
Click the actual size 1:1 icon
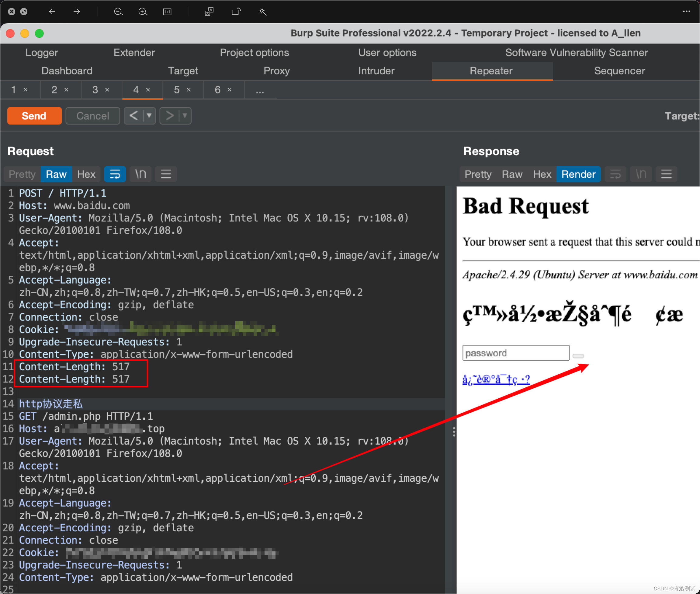tap(167, 12)
